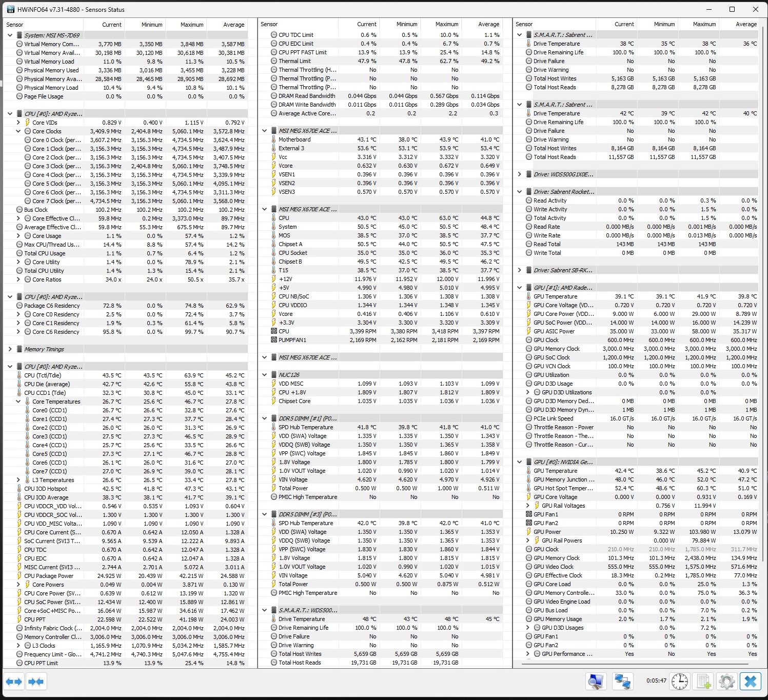Click right panel Sensor column header

point(555,24)
